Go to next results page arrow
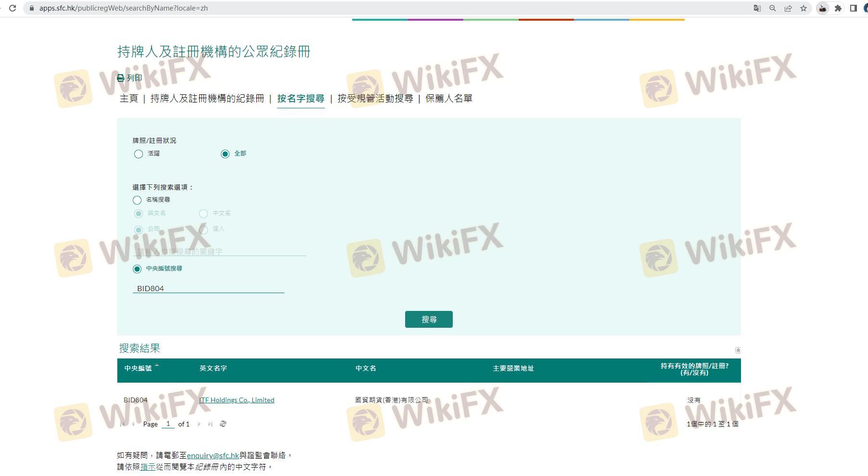Image resolution: width=868 pixels, height=476 pixels. [x=199, y=424]
